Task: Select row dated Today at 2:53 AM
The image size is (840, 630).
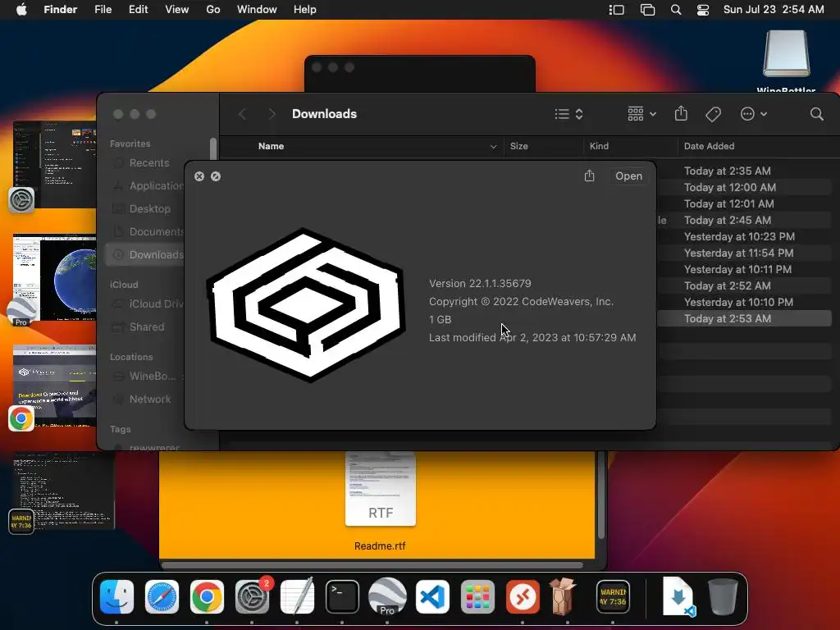Action: (x=744, y=319)
